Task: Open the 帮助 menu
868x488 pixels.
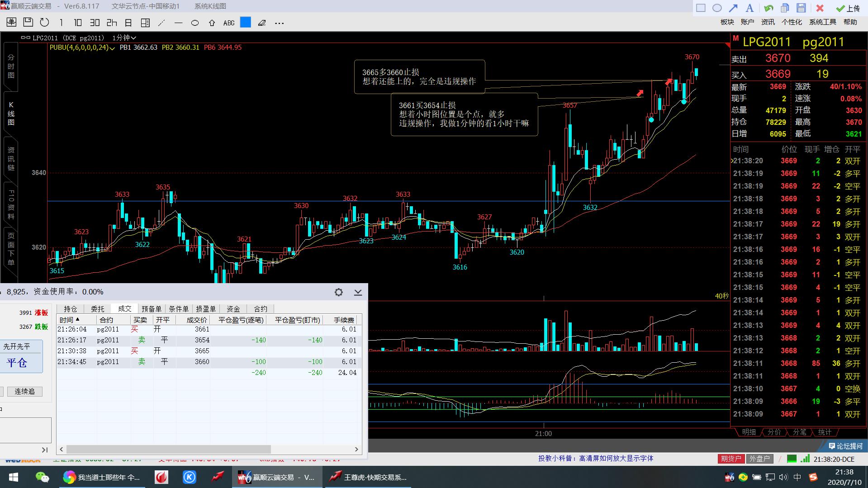Action: pos(850,22)
